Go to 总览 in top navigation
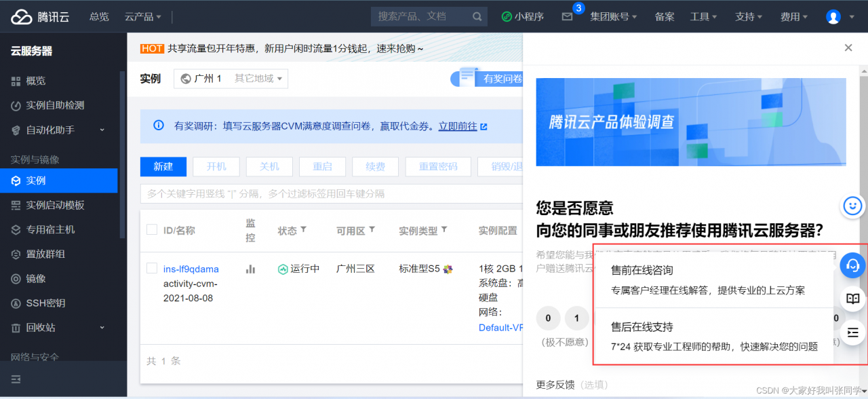 point(99,17)
